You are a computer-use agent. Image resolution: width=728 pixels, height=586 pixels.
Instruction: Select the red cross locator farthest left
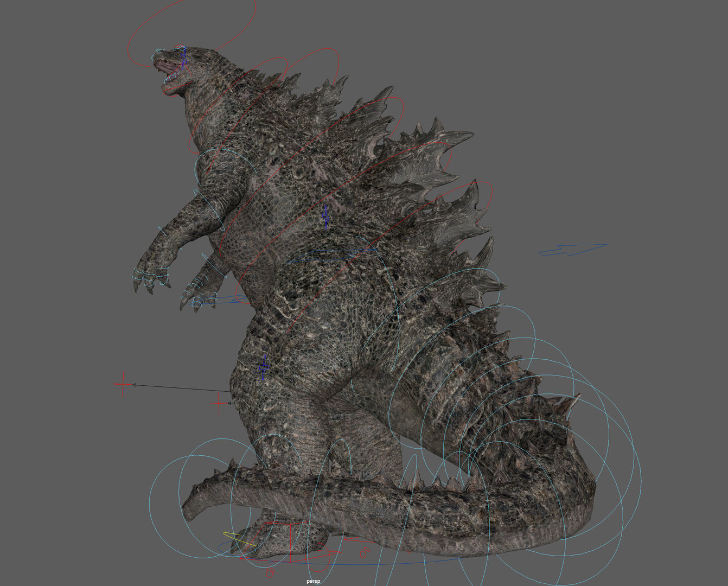pos(123,385)
